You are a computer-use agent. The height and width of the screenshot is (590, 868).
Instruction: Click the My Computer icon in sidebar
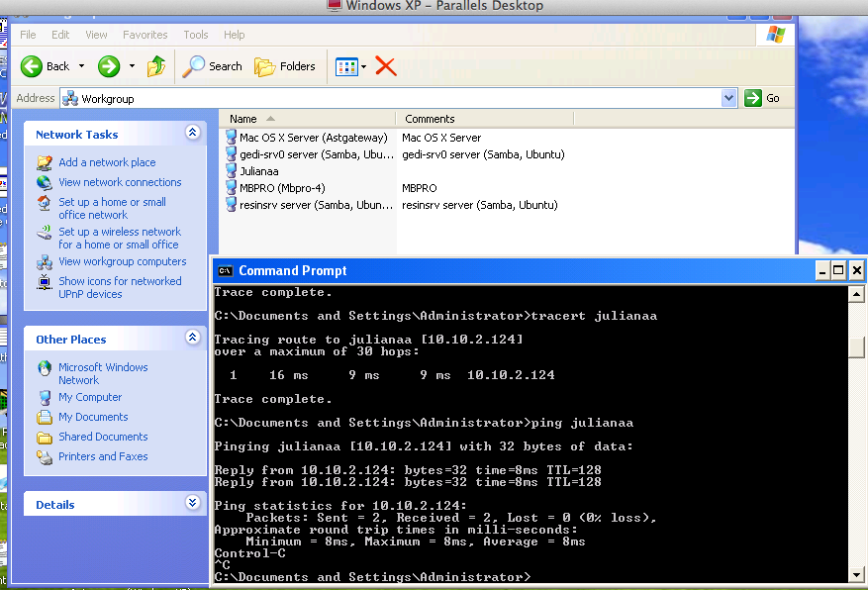click(x=45, y=397)
